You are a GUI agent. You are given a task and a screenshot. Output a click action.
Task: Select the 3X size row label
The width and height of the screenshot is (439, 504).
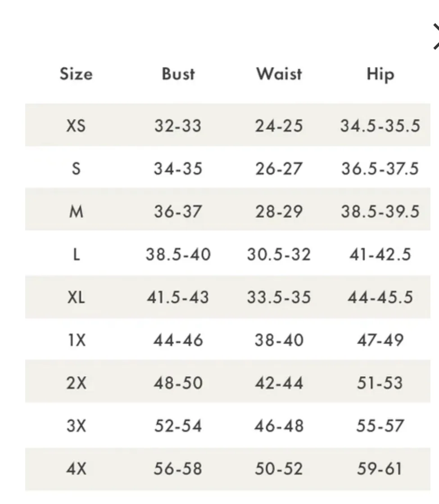76,426
